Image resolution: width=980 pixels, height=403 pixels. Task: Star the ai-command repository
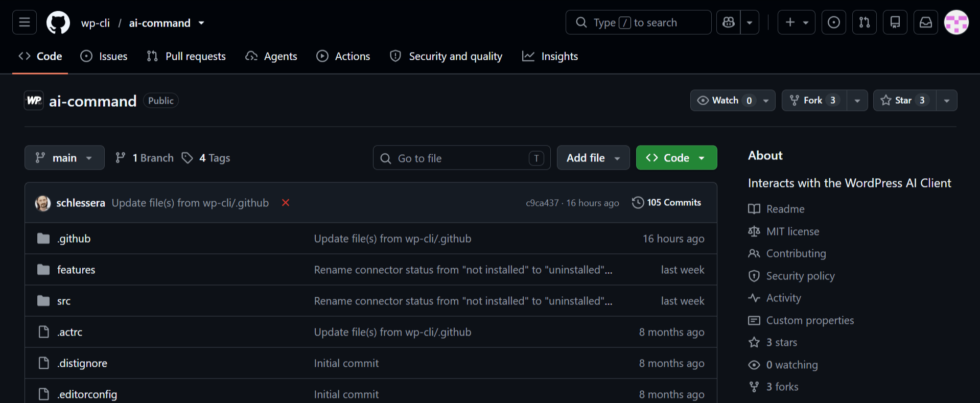coord(904,100)
